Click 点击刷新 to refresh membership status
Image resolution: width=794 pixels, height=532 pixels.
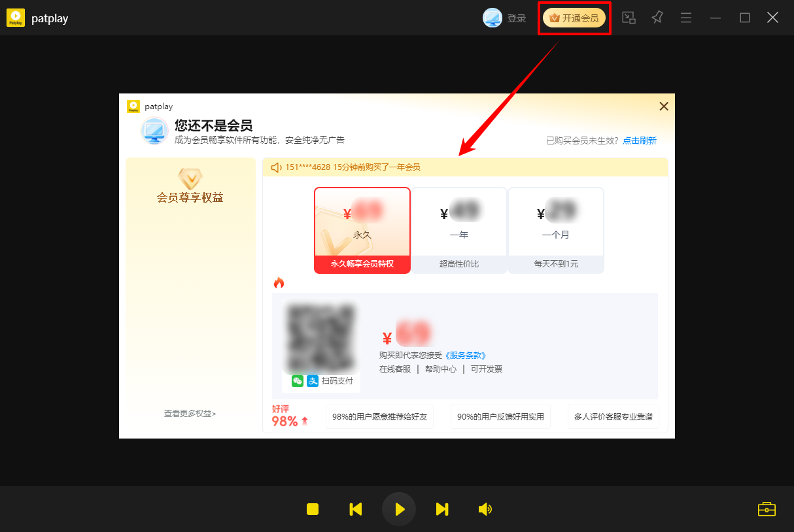pos(640,141)
